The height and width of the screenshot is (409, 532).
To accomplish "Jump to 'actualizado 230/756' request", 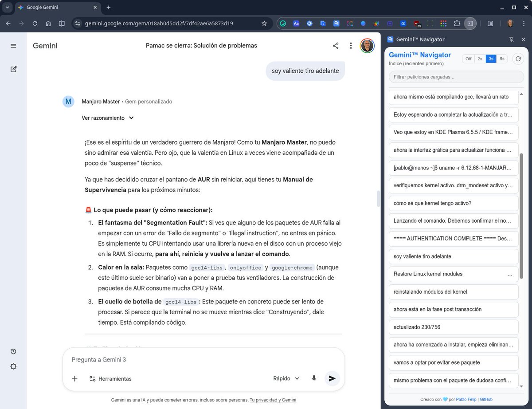I will [454, 327].
